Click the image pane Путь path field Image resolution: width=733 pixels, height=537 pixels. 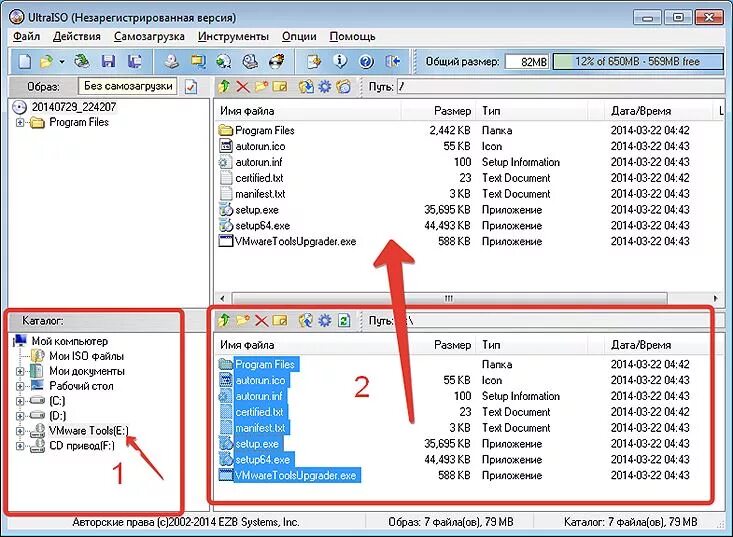point(560,86)
